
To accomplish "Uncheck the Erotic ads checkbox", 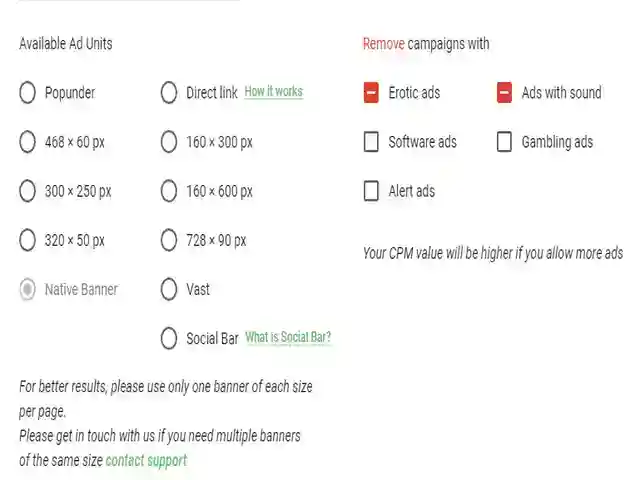I will coord(371,93).
